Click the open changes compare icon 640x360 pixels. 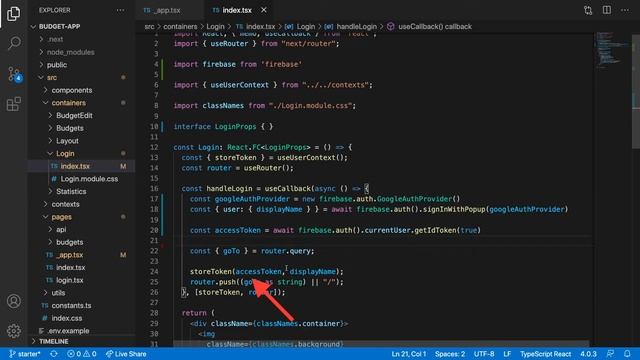point(588,10)
